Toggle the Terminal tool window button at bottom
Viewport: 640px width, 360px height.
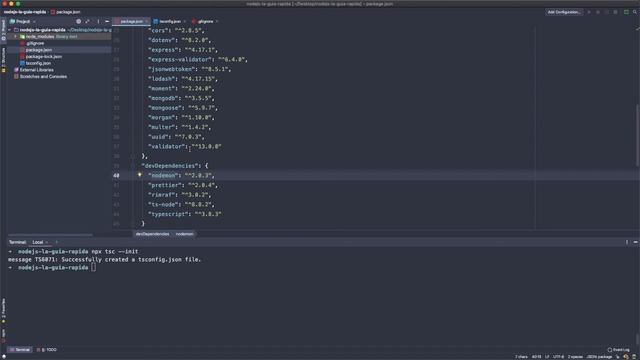20,350
